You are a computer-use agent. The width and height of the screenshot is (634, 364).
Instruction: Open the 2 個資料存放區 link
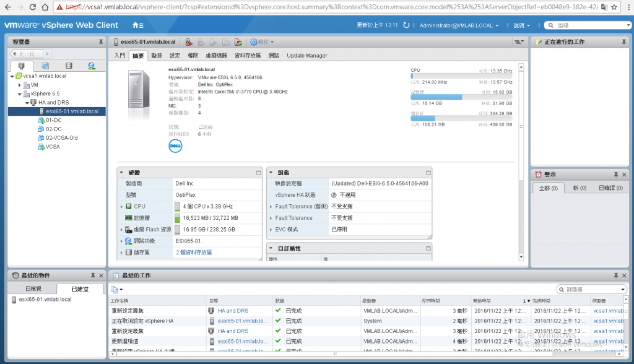coord(194,253)
